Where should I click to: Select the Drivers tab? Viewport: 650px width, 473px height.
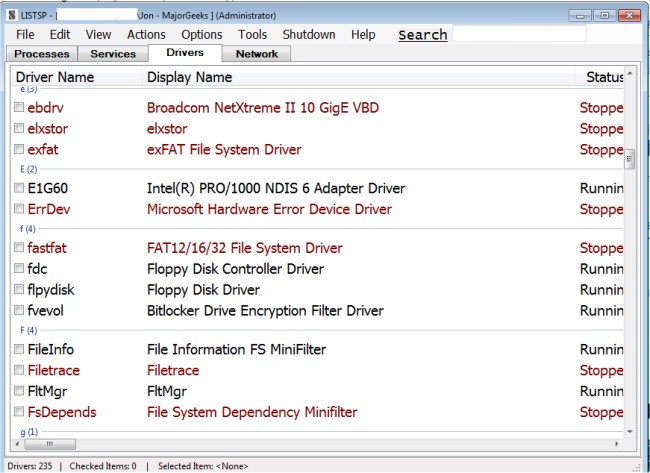tap(185, 53)
